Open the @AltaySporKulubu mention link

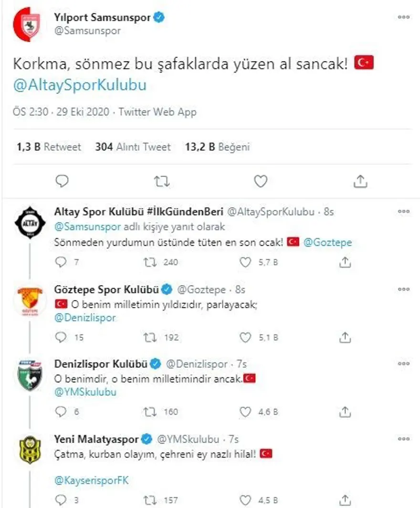79,85
